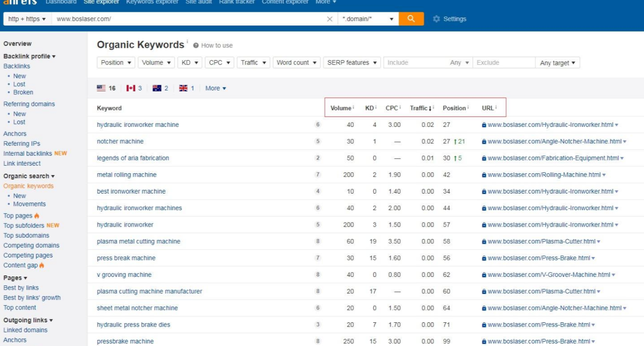Click the info icon beside the URL column header

pyautogui.click(x=496, y=107)
